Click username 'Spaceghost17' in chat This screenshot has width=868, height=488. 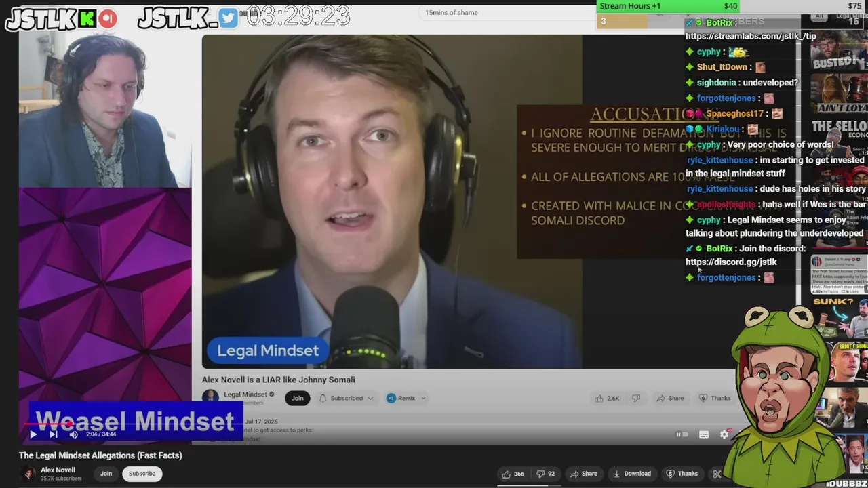click(x=735, y=114)
